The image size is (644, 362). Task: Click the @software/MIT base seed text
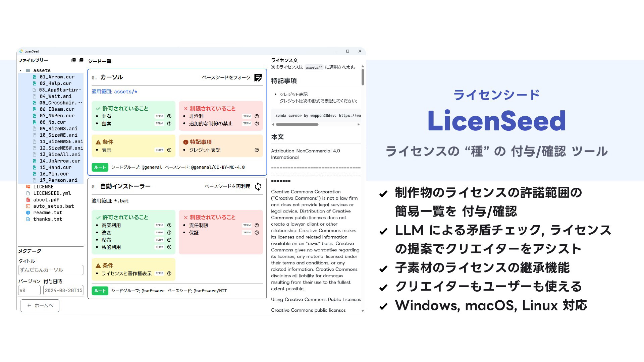click(210, 291)
